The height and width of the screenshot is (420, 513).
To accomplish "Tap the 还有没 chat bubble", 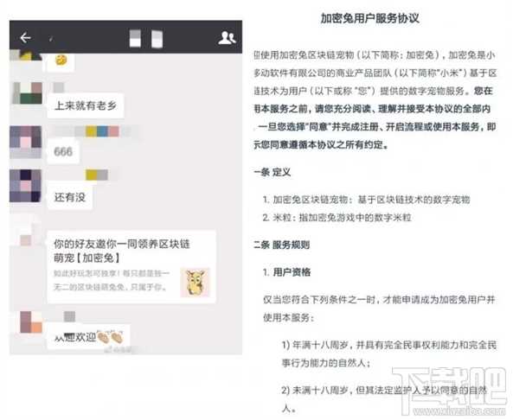I will pyautogui.click(x=70, y=197).
